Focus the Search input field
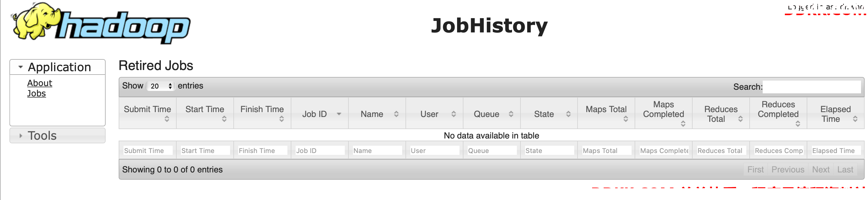 [812, 87]
